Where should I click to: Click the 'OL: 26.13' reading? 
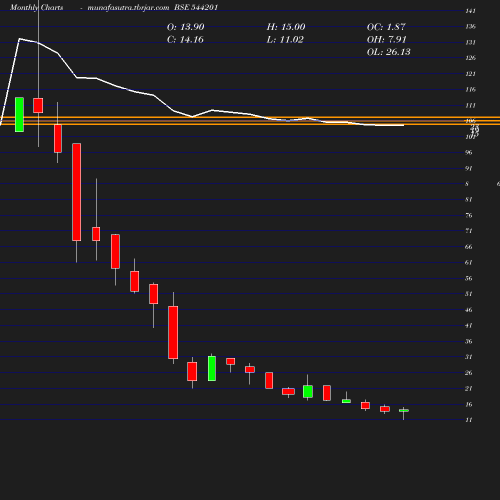tap(389, 52)
